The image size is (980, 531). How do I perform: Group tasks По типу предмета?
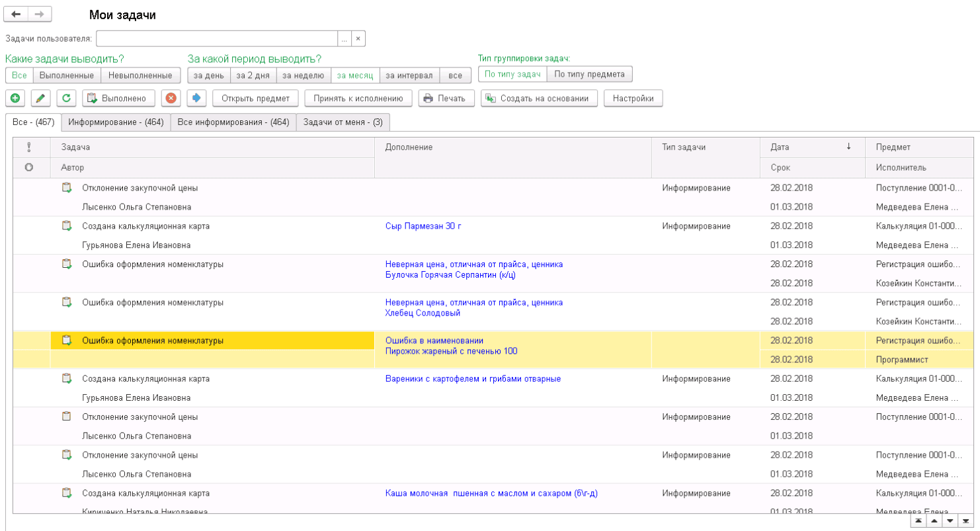[x=590, y=74]
